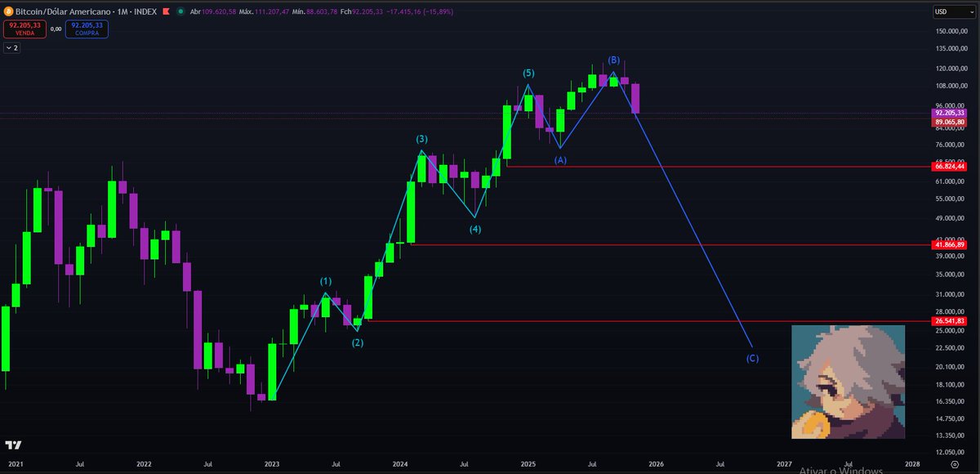The height and width of the screenshot is (474, 980).
Task: Click the 2023 label on time axis
Action: pos(272,463)
